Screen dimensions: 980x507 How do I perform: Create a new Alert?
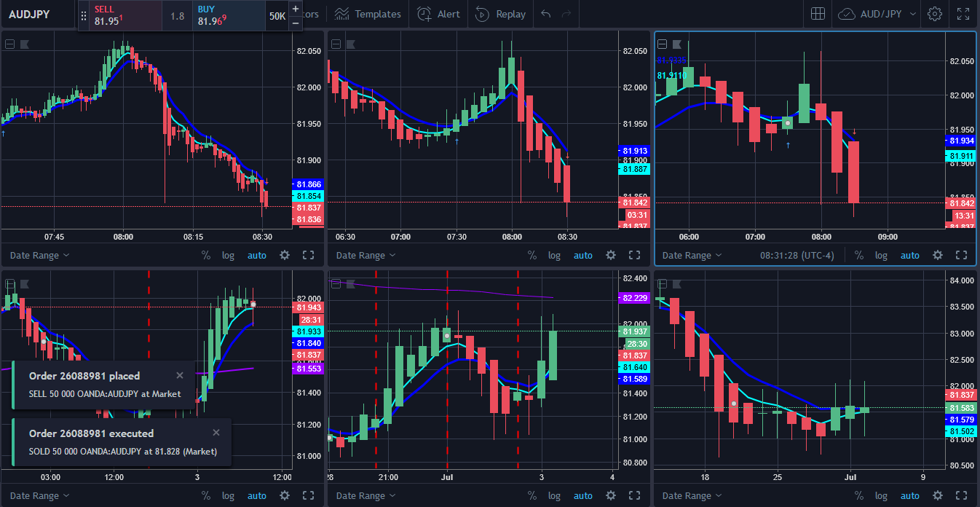[439, 14]
